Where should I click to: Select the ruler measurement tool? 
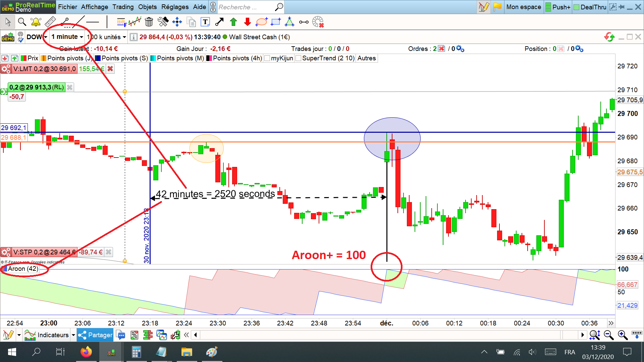click(50, 22)
